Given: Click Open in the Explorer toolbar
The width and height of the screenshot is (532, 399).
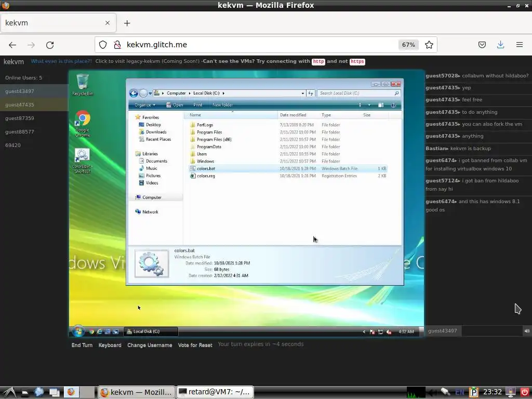Looking at the screenshot, I should (x=175, y=105).
